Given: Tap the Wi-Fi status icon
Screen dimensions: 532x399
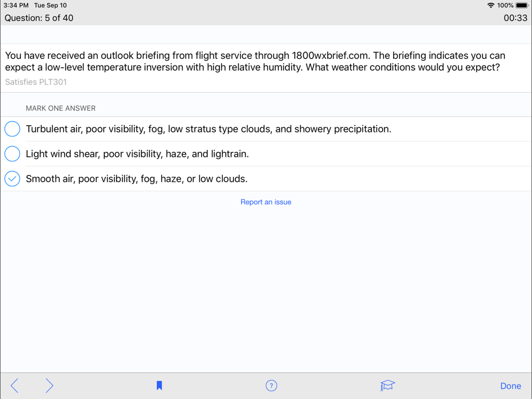Looking at the screenshot, I should click(491, 5).
